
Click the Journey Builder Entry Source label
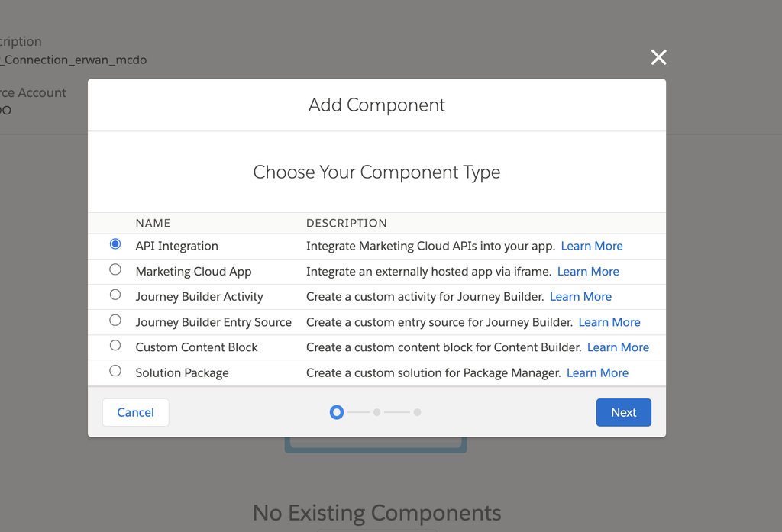[214, 322]
